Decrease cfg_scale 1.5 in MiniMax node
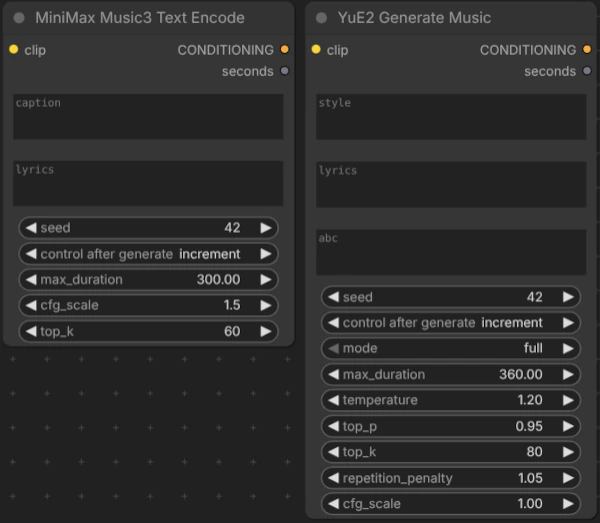 coord(31,305)
